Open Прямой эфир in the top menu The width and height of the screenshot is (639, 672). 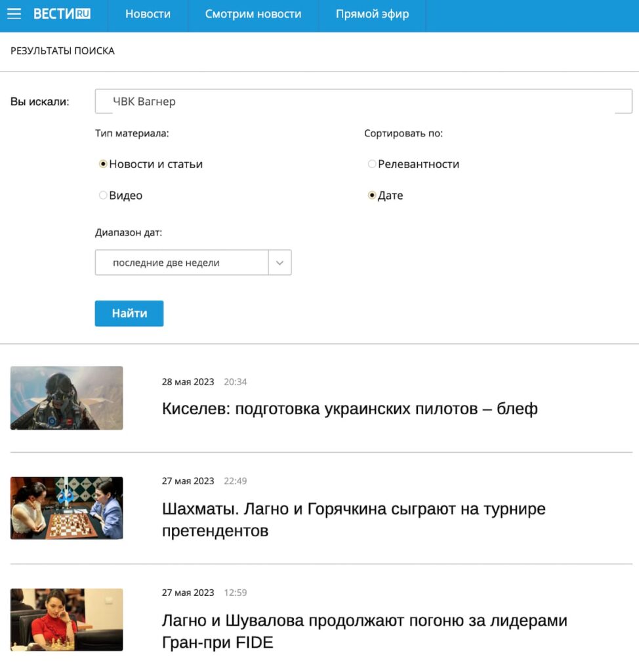372,14
